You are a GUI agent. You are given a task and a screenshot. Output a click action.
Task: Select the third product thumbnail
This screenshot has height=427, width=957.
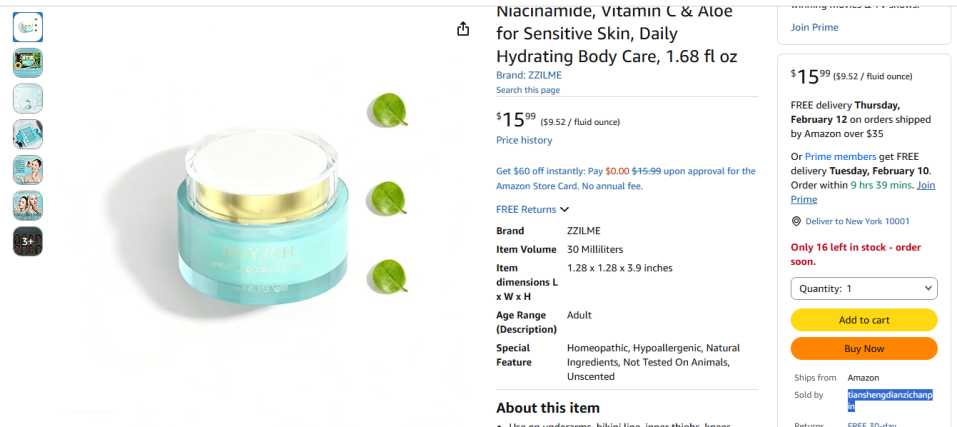[x=28, y=98]
